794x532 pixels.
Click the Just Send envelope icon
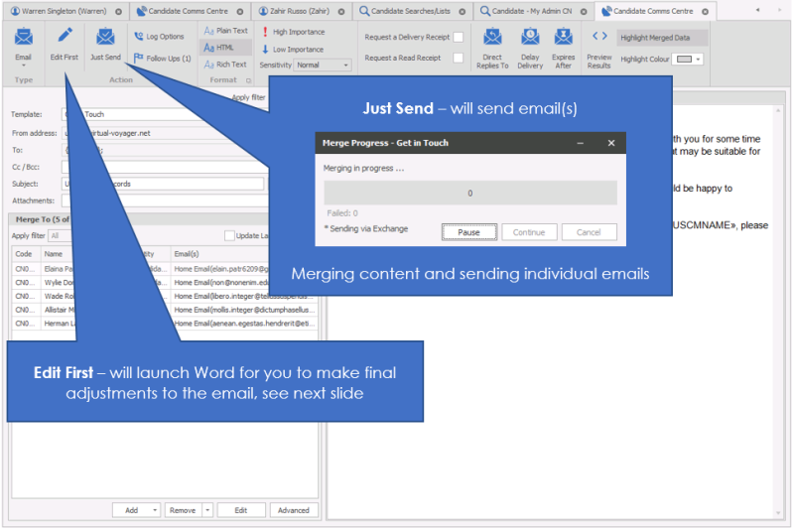click(105, 38)
